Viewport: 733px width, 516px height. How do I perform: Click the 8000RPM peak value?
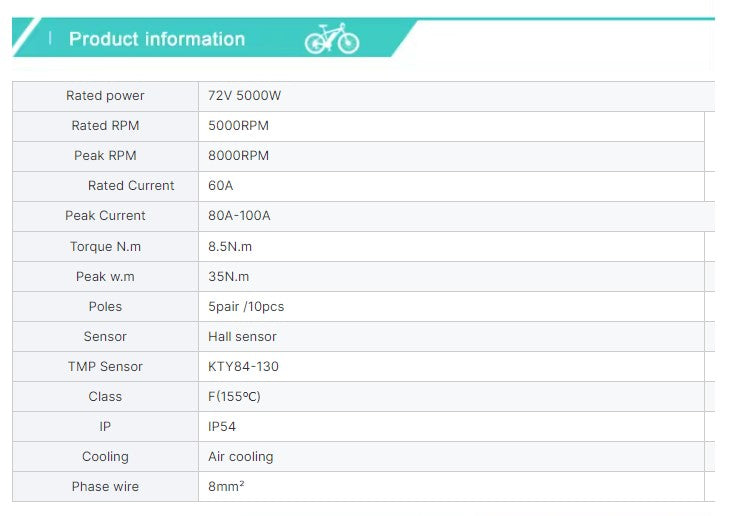pyautogui.click(x=238, y=156)
